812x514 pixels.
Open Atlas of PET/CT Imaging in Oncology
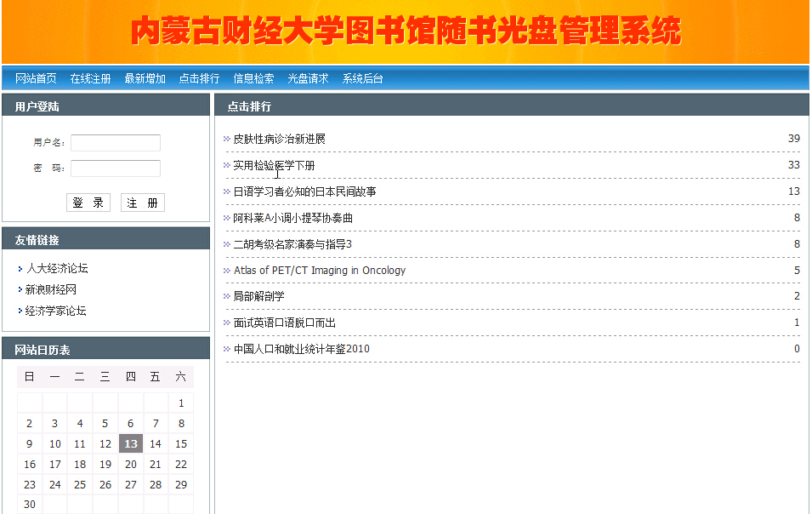click(320, 271)
